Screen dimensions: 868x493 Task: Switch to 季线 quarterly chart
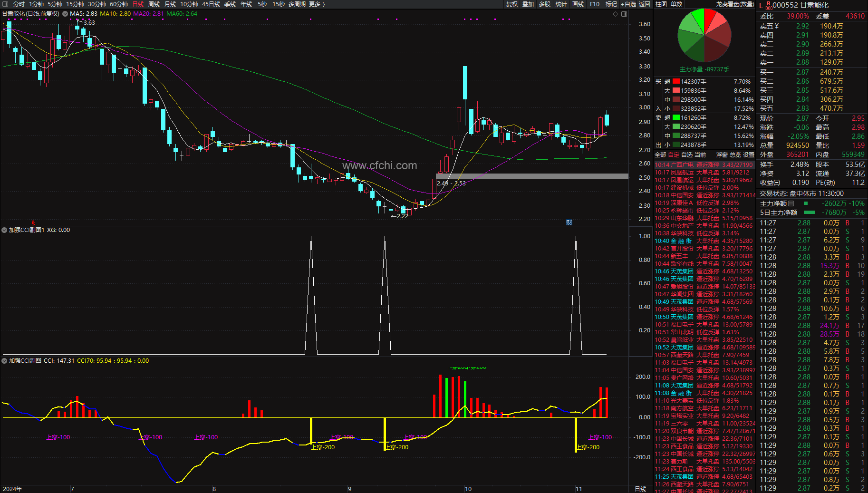230,4
